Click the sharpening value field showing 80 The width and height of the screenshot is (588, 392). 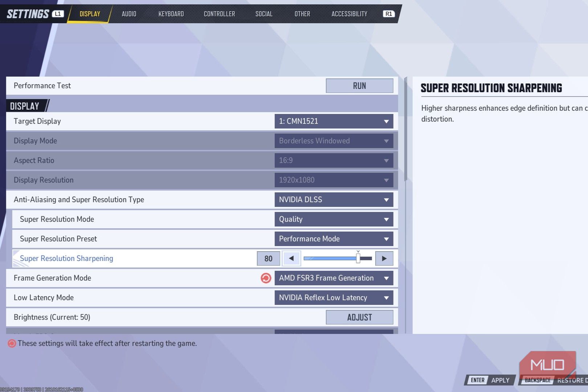tap(268, 258)
